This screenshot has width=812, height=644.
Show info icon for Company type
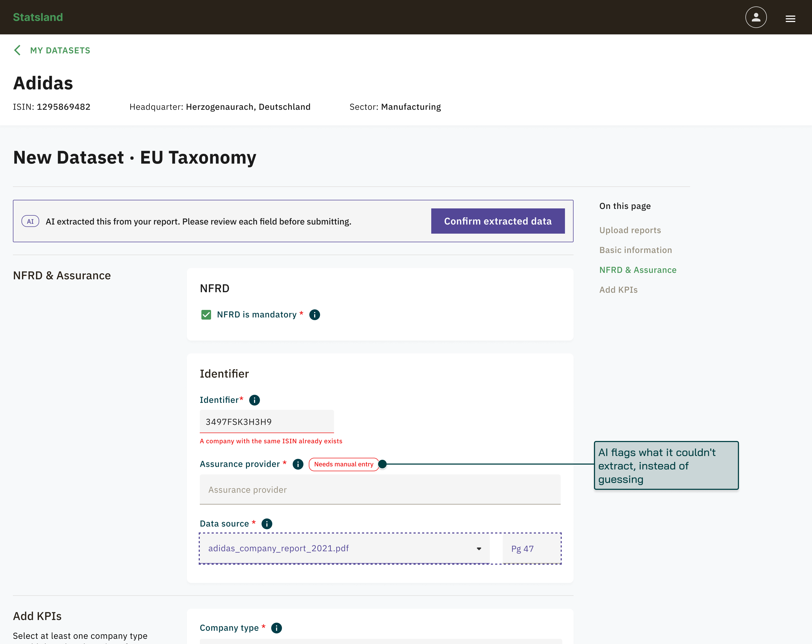tap(277, 628)
